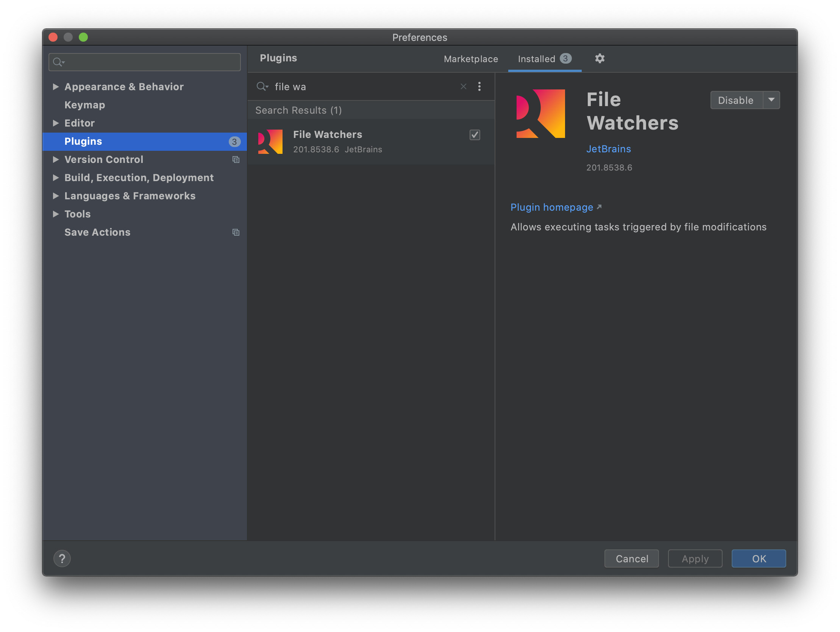Image resolution: width=840 pixels, height=632 pixels.
Task: Click project-level icon beside Version Control
Action: tap(236, 160)
